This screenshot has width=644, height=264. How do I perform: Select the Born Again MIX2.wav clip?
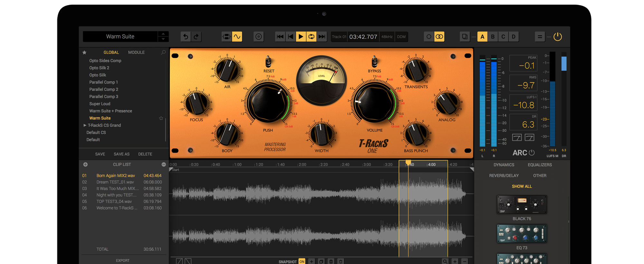pyautogui.click(x=122, y=176)
